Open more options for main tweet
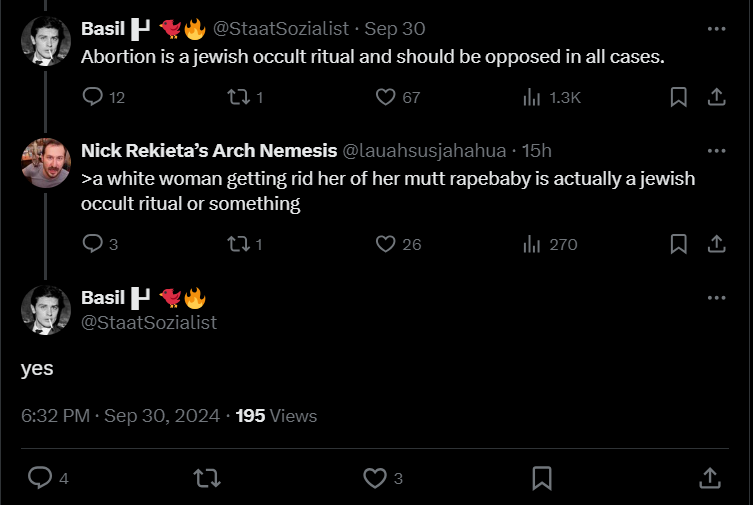The width and height of the screenshot is (753, 505). (x=716, y=298)
